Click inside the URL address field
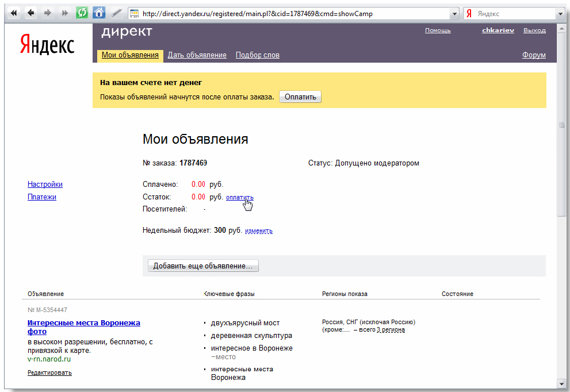This screenshot has height=392, width=570. coord(288,14)
